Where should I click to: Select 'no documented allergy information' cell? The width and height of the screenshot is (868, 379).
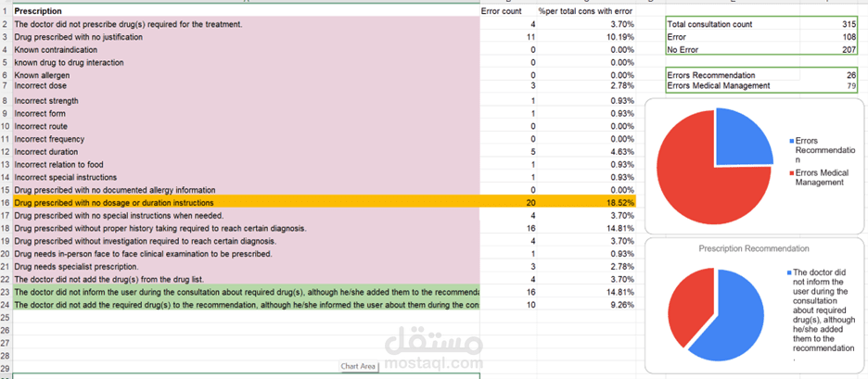point(247,190)
